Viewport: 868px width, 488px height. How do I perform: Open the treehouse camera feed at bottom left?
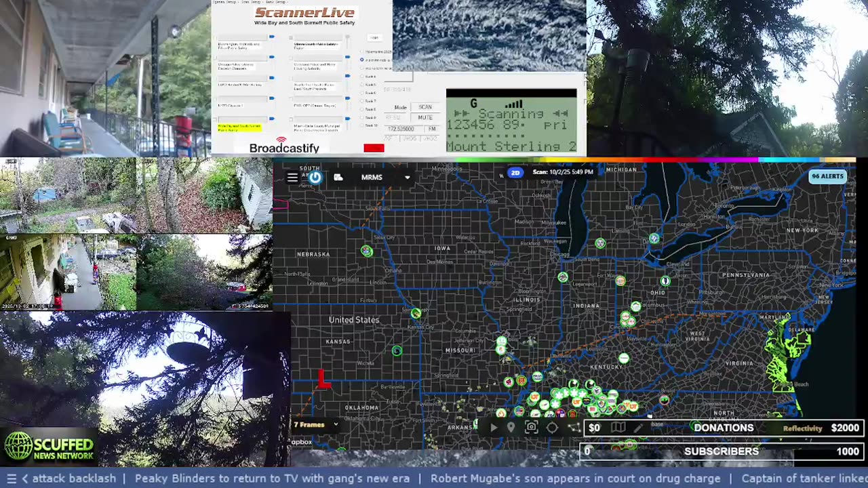click(145, 388)
